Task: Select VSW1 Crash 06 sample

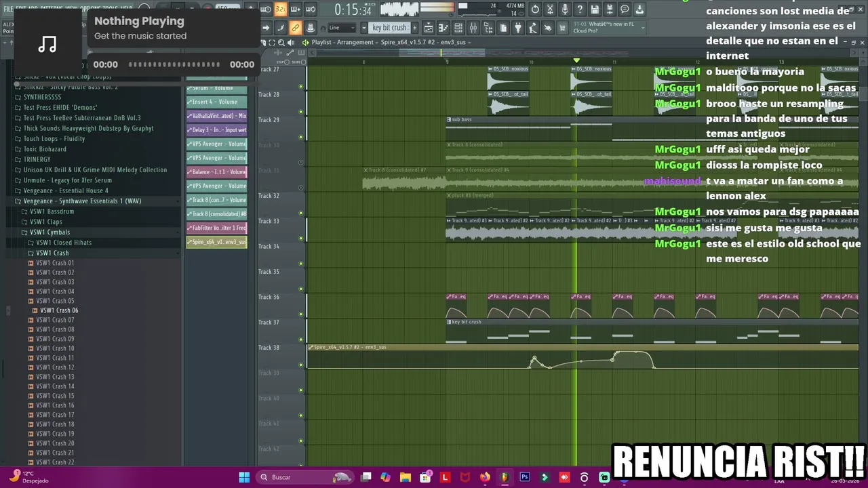Action: pos(59,310)
